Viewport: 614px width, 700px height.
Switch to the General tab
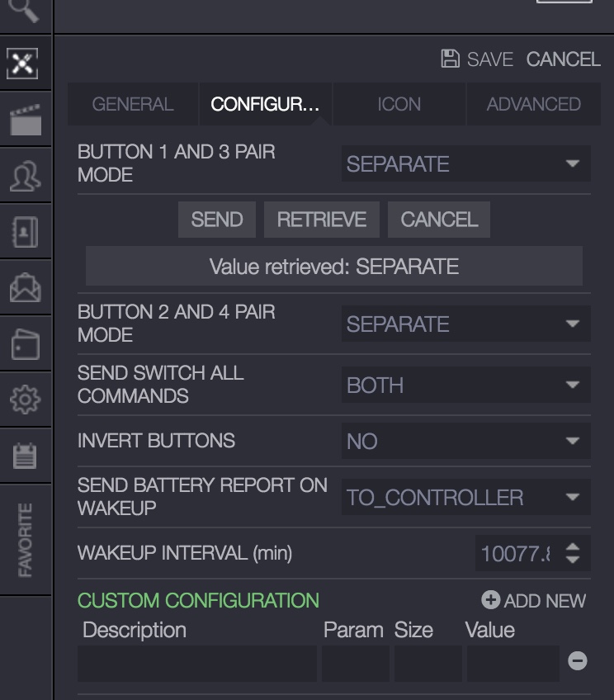pos(133,105)
